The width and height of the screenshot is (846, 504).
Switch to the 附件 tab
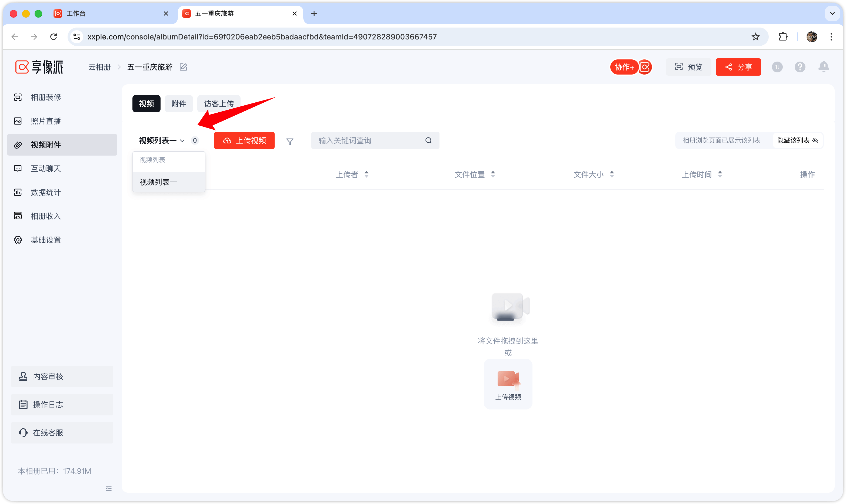click(179, 104)
